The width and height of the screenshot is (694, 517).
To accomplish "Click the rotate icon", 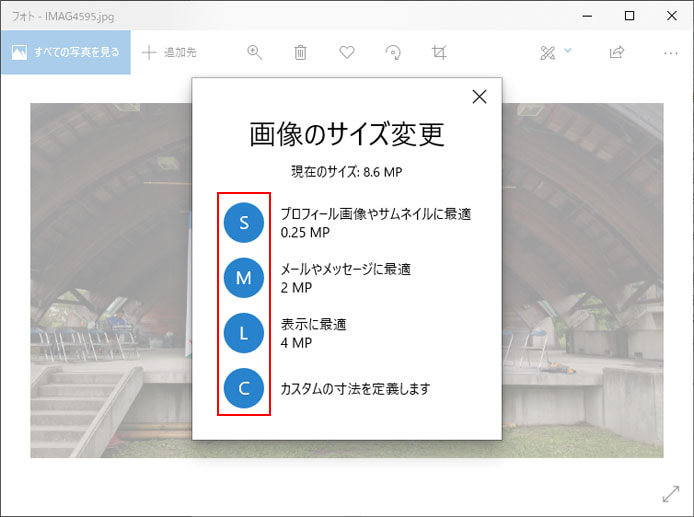I will (x=393, y=52).
